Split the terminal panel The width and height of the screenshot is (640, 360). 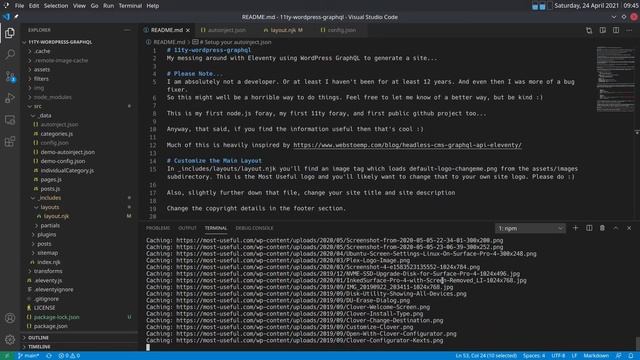(589, 228)
